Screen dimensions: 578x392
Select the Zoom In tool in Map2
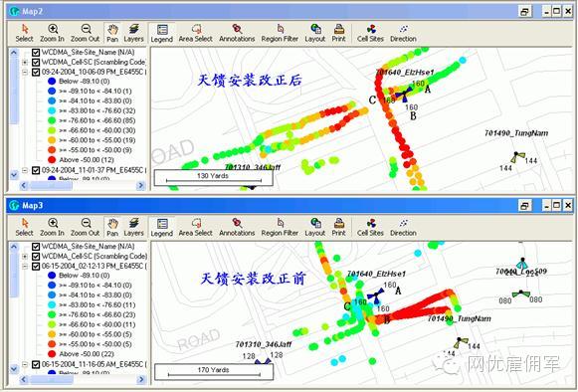click(x=52, y=33)
